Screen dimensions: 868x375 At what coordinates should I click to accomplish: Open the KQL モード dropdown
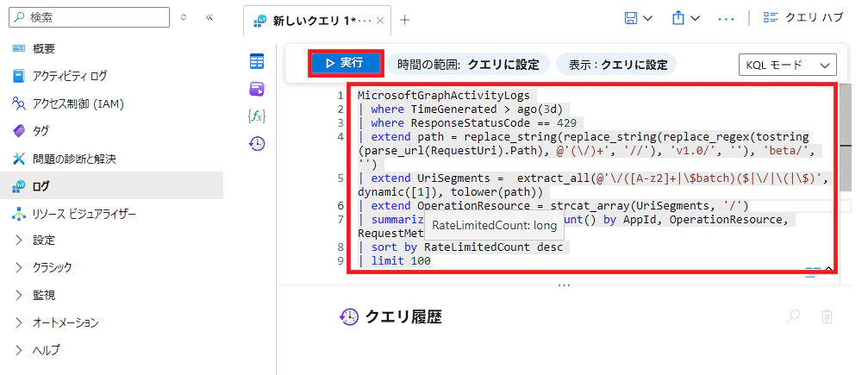787,65
